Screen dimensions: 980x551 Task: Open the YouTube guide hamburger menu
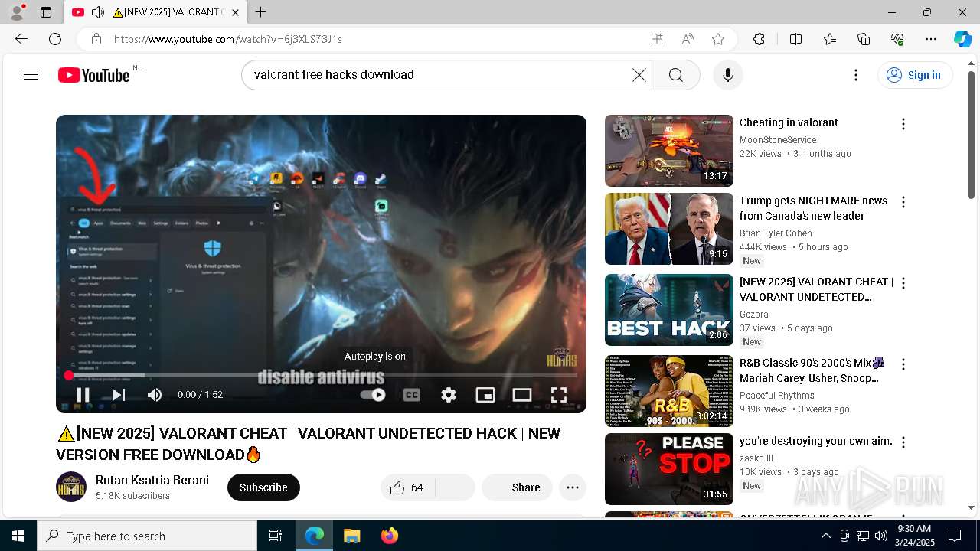pyautogui.click(x=31, y=75)
